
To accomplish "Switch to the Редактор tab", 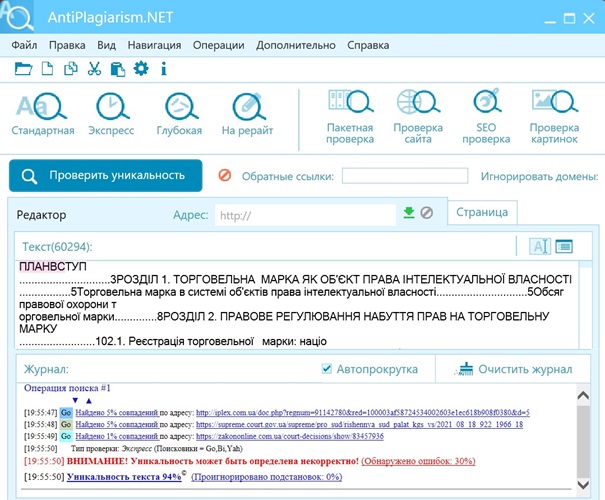I will click(41, 215).
